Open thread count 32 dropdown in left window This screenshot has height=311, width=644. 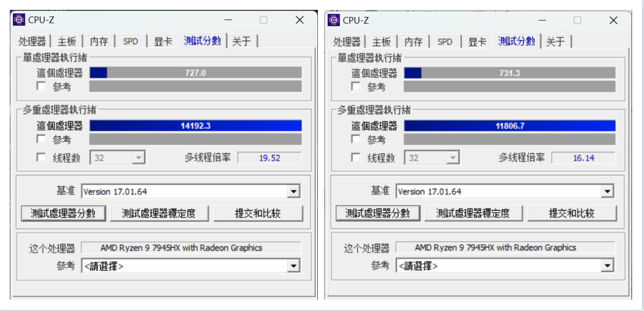[x=118, y=158]
